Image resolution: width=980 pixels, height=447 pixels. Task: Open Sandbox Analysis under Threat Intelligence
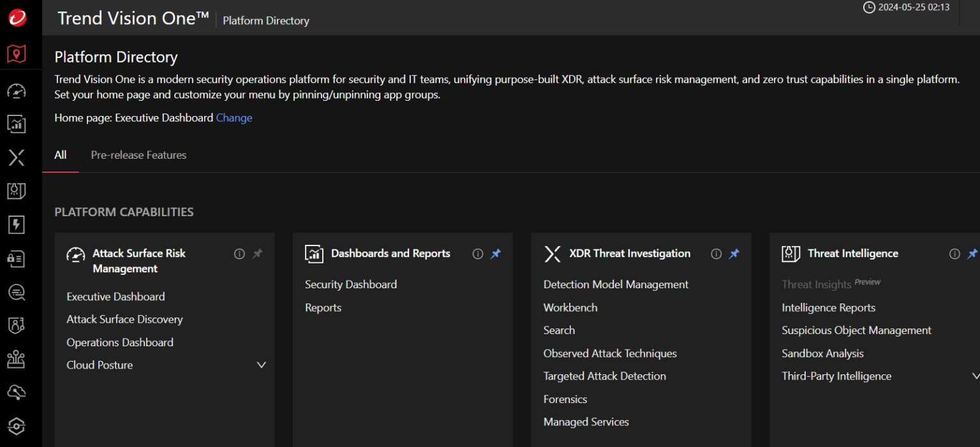click(x=822, y=353)
